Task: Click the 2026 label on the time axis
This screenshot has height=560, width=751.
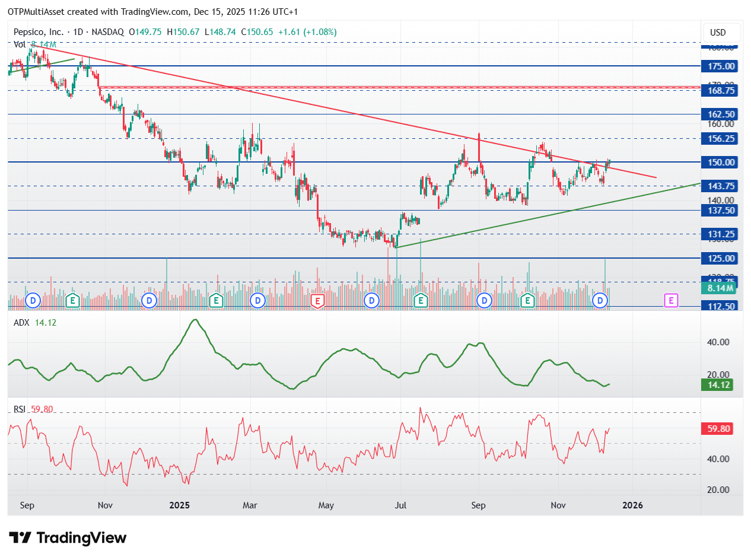Action: (632, 505)
